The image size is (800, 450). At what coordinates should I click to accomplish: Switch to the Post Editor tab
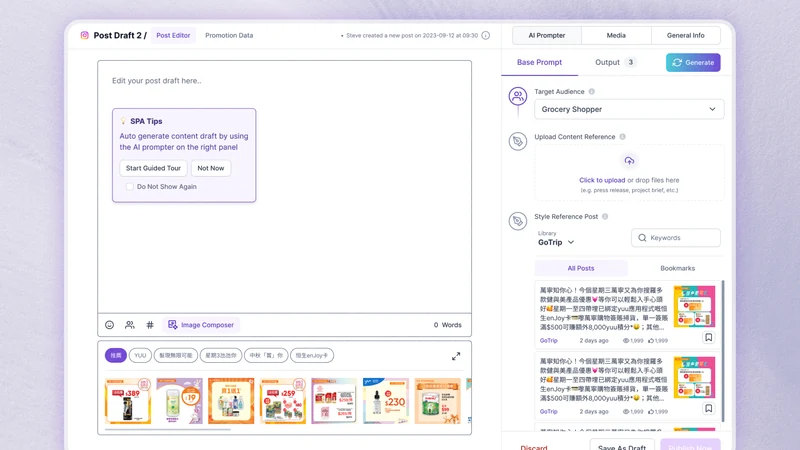(x=173, y=35)
